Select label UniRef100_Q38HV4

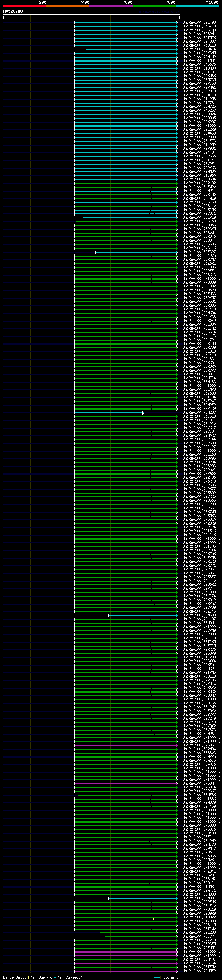click(199, 114)
